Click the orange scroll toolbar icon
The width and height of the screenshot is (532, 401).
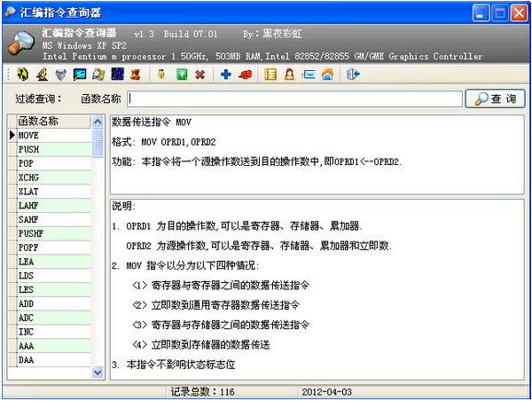136,75
